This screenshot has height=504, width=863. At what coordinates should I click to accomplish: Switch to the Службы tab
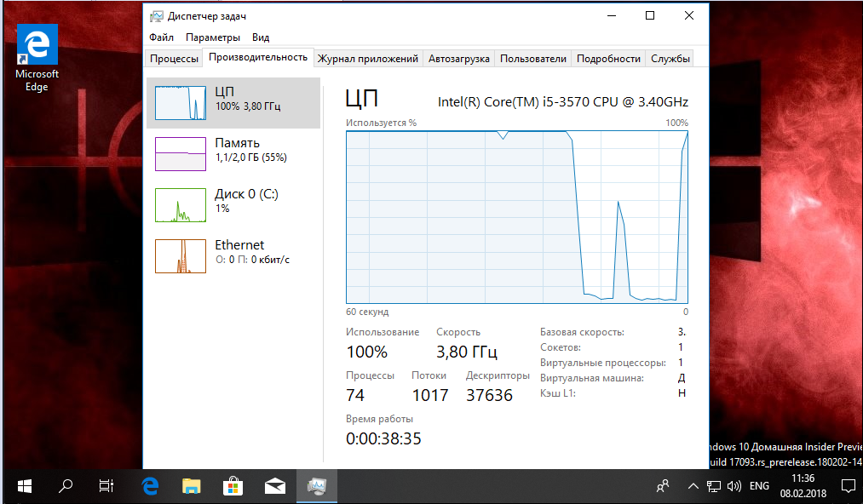[x=670, y=59]
